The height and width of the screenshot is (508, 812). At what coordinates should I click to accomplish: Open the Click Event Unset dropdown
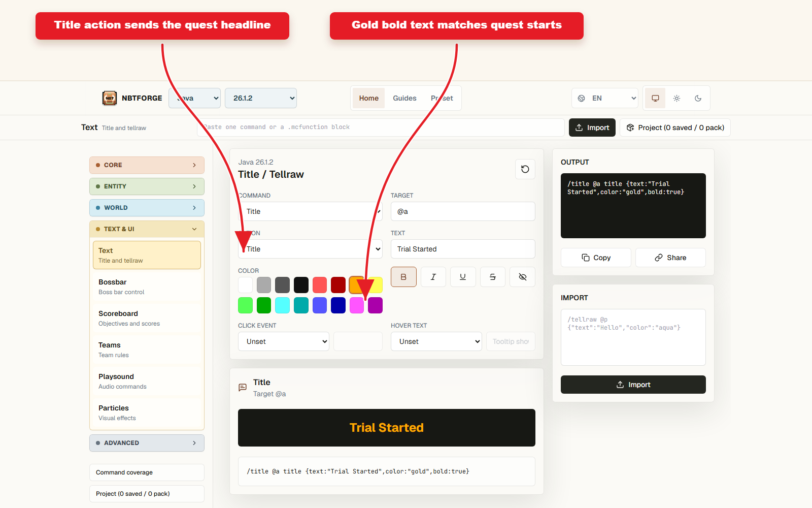[x=284, y=341]
